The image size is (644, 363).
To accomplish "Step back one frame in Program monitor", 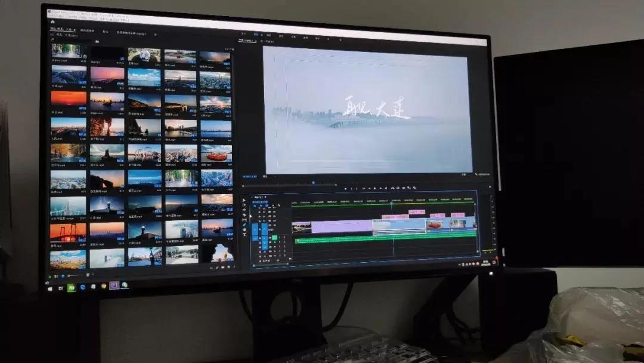I will [x=369, y=188].
